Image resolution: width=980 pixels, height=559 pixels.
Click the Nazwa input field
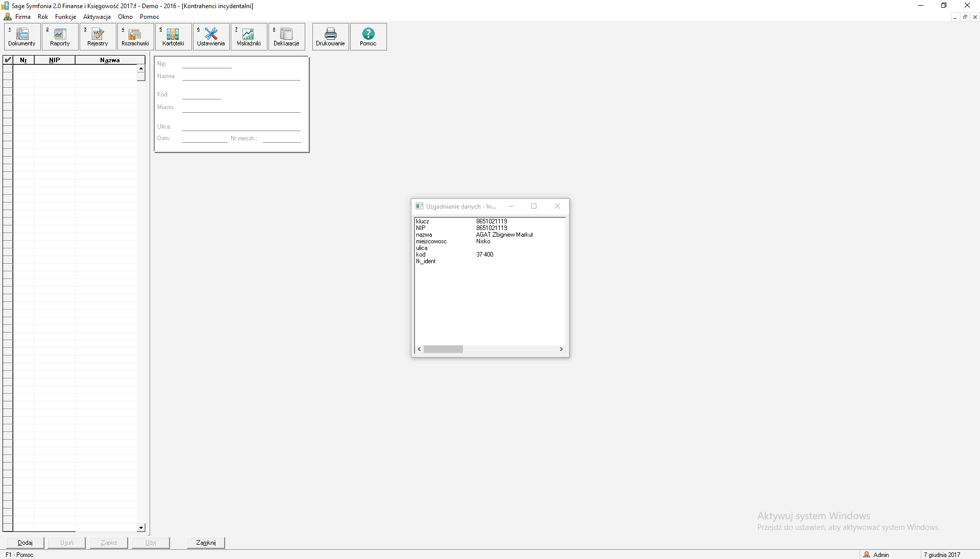coord(241,76)
